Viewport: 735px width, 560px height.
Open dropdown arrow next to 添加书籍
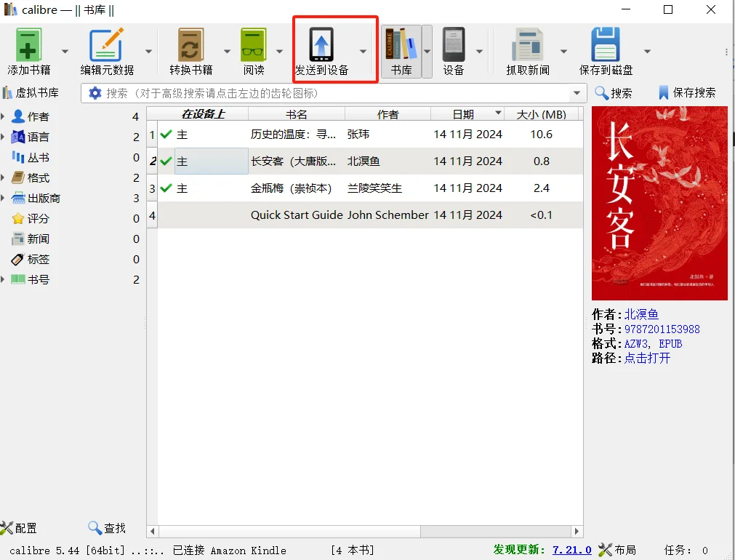pyautogui.click(x=65, y=51)
